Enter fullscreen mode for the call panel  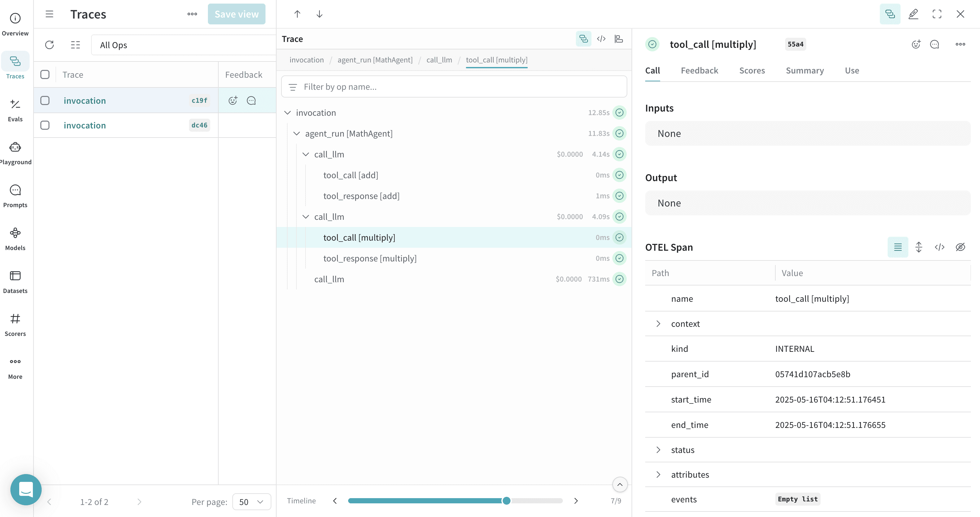click(937, 14)
